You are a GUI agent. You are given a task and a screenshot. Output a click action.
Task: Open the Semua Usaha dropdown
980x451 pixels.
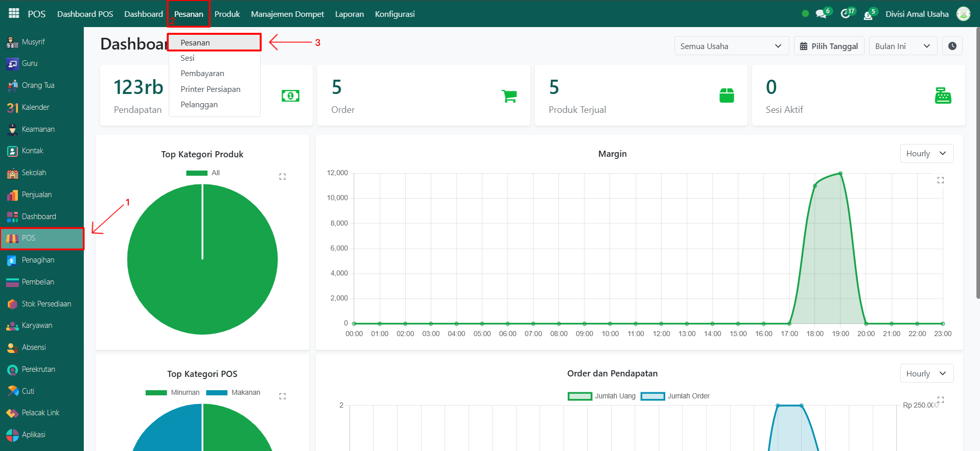click(731, 46)
